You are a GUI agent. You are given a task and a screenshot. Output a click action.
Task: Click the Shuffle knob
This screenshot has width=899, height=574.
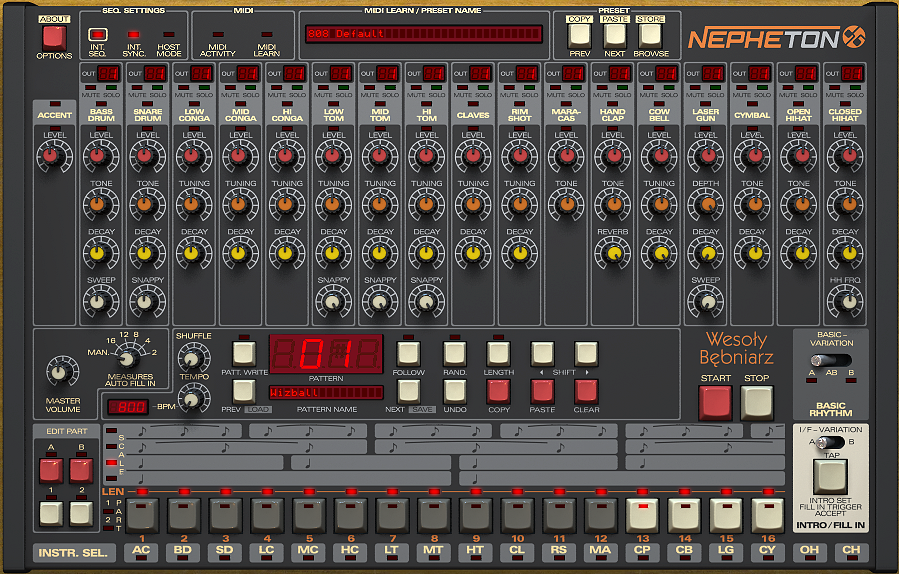tap(193, 359)
